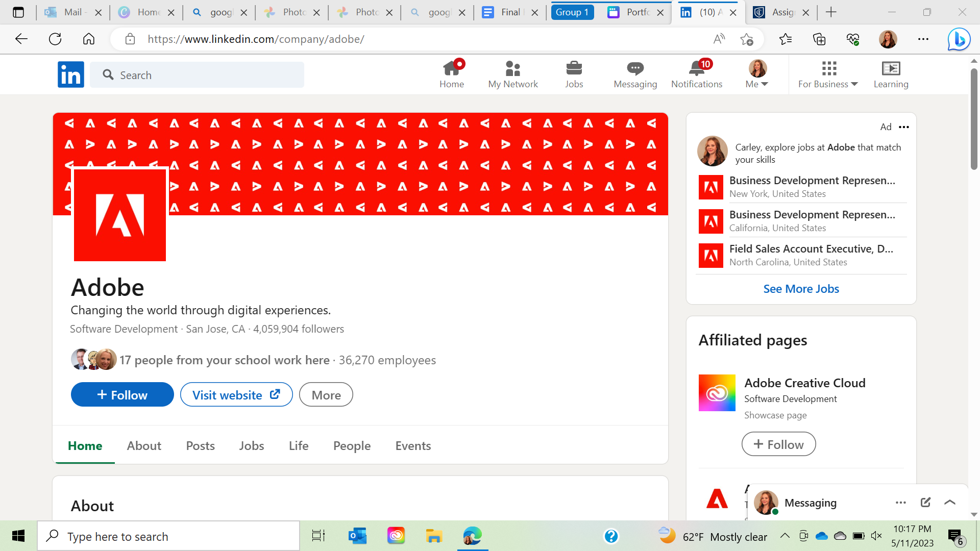Open ad options three-dot menu

pyautogui.click(x=904, y=127)
